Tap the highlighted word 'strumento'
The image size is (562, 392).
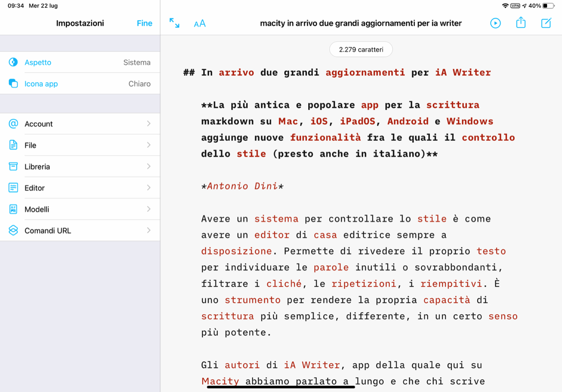tap(252, 300)
